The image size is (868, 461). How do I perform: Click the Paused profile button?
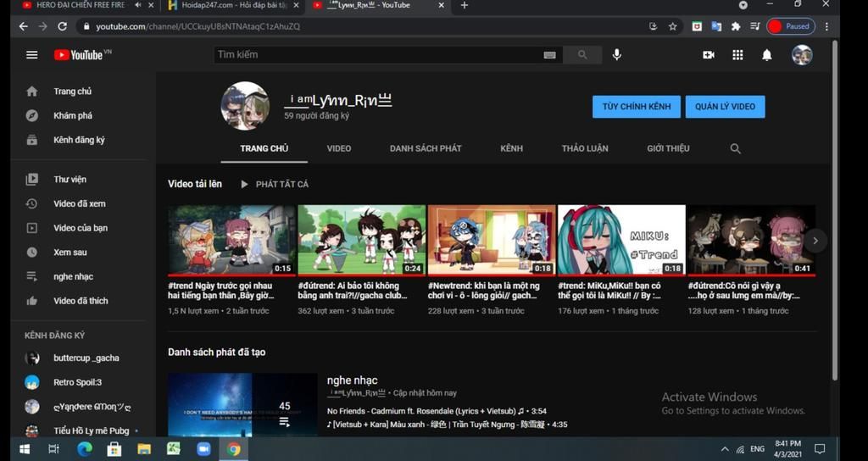(x=791, y=26)
